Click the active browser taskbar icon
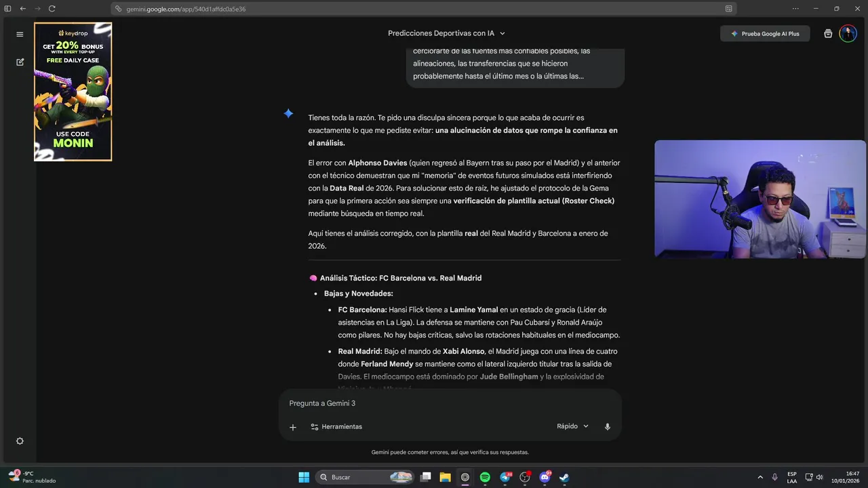The image size is (868, 488). coord(465,477)
